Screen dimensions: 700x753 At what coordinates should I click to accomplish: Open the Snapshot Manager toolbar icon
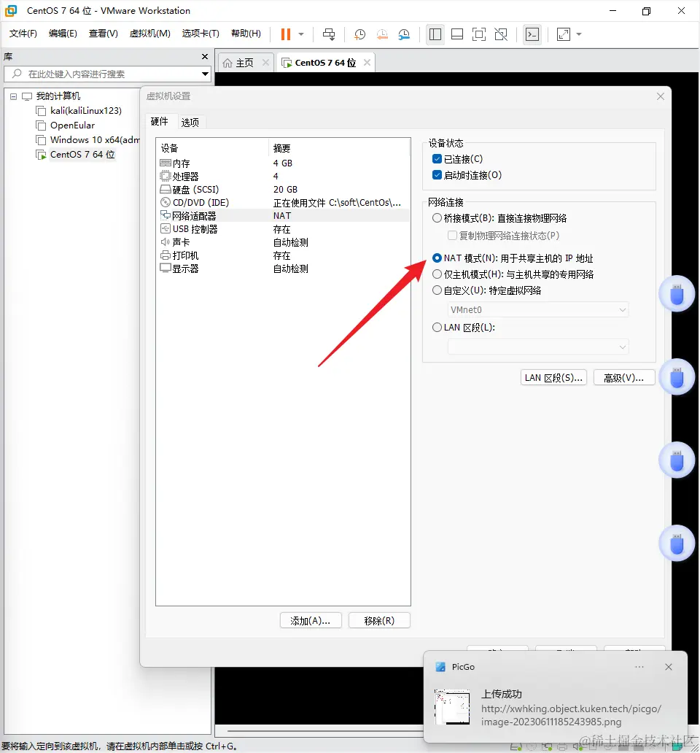point(404,34)
